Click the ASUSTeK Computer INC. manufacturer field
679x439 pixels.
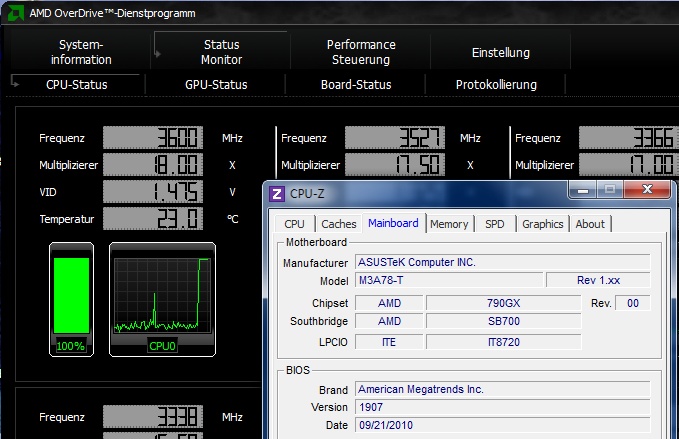point(503,262)
